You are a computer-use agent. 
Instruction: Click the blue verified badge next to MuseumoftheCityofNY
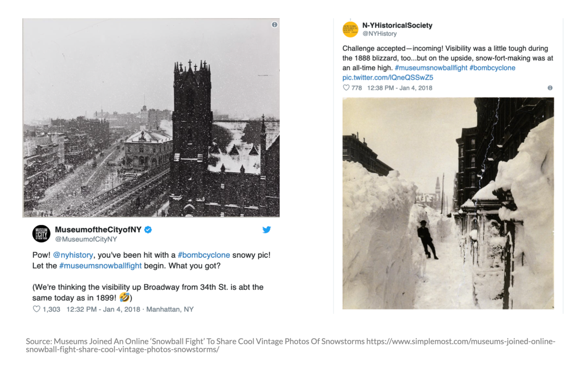148,230
